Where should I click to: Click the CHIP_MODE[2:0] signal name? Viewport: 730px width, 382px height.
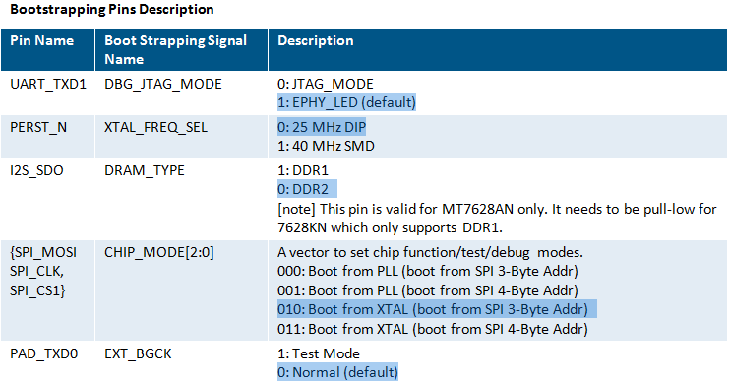click(x=159, y=252)
